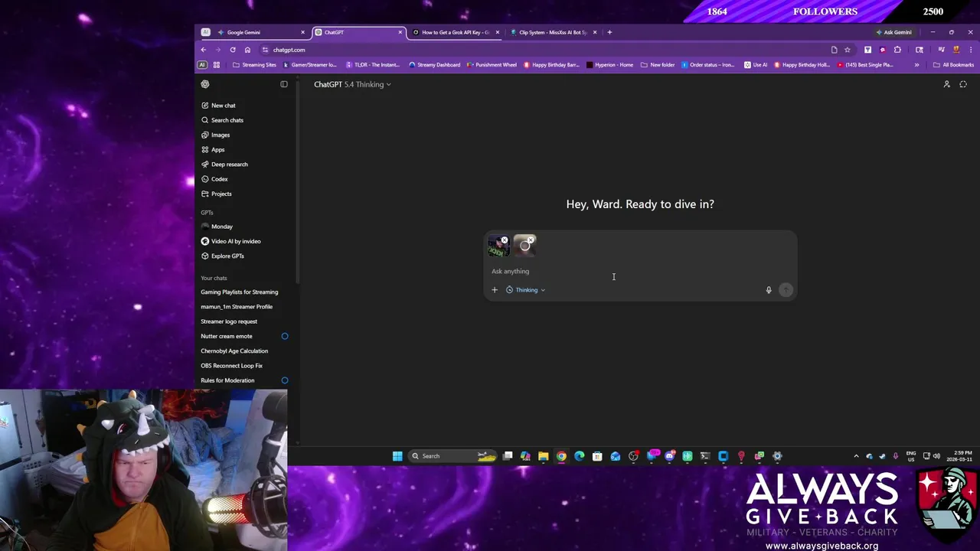This screenshot has height=551, width=980.
Task: Click the browser home button
Action: (247, 50)
